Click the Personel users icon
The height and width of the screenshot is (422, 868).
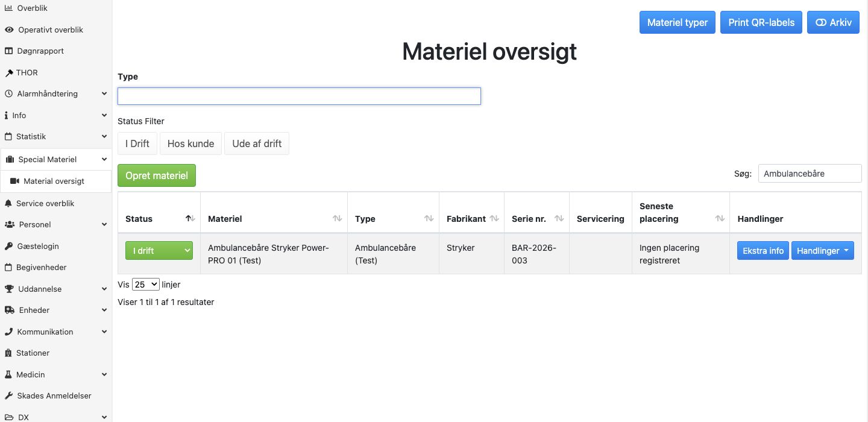pos(10,224)
